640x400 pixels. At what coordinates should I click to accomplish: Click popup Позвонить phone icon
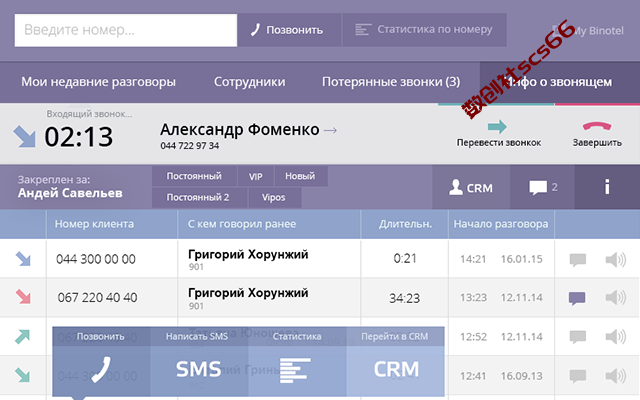[101, 369]
